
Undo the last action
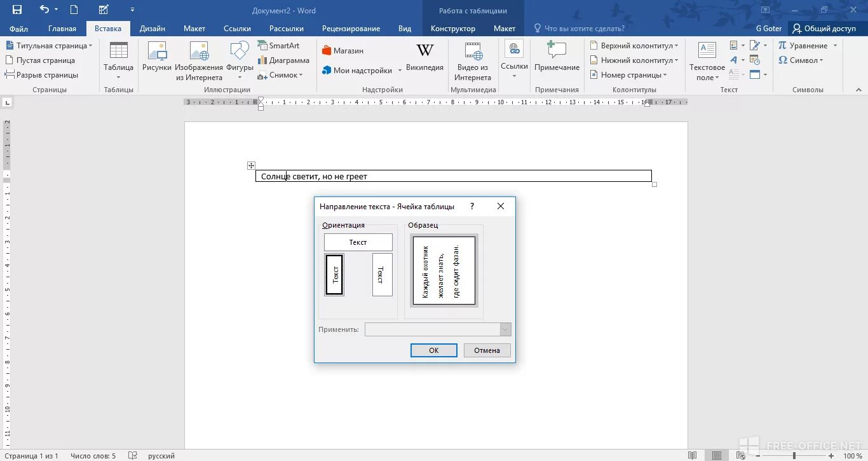(44, 10)
